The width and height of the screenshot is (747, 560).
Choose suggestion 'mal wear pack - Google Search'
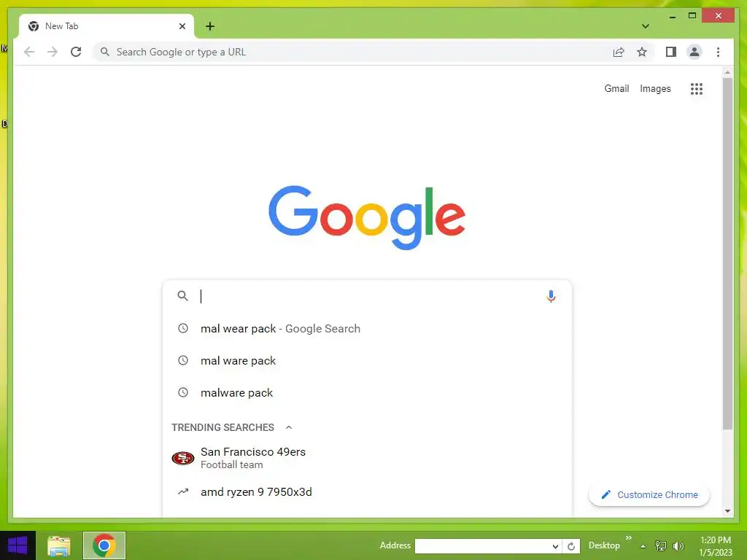click(367, 329)
